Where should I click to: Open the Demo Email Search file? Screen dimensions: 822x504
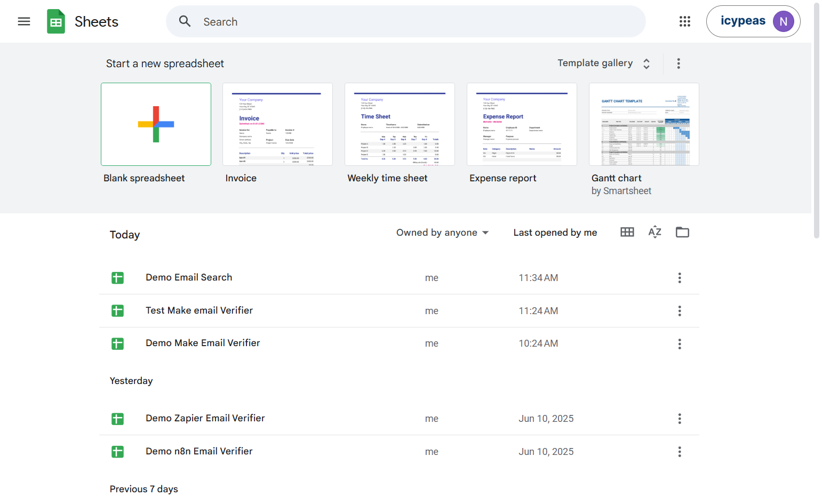coord(399,278)
